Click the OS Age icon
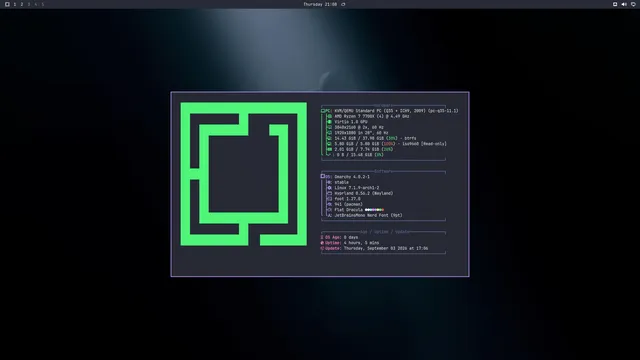The height and width of the screenshot is (360, 640). pyautogui.click(x=322, y=237)
